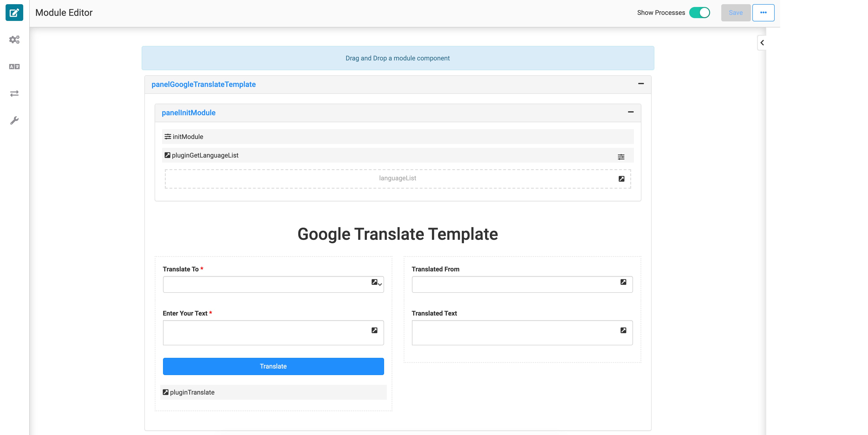This screenshot has height=435, width=868.
Task: Select the pluginGetLanguageList row
Action: click(398, 155)
